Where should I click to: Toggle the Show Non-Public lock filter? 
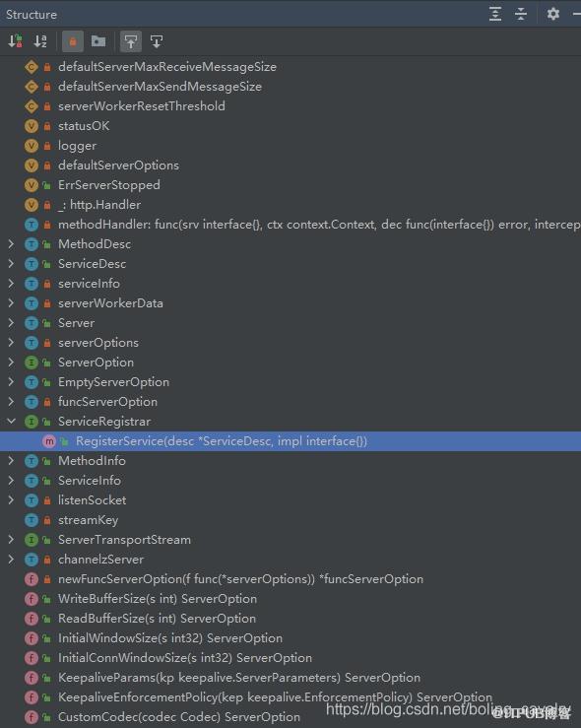coord(73,41)
